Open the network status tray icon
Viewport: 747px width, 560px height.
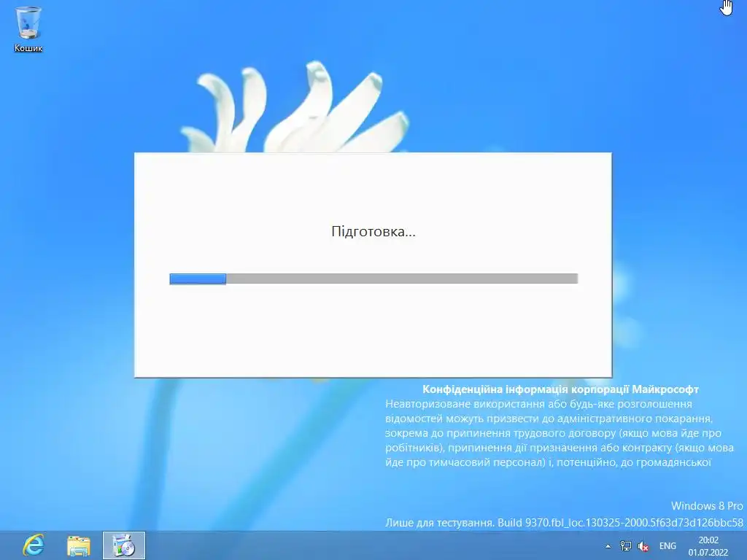pyautogui.click(x=625, y=546)
